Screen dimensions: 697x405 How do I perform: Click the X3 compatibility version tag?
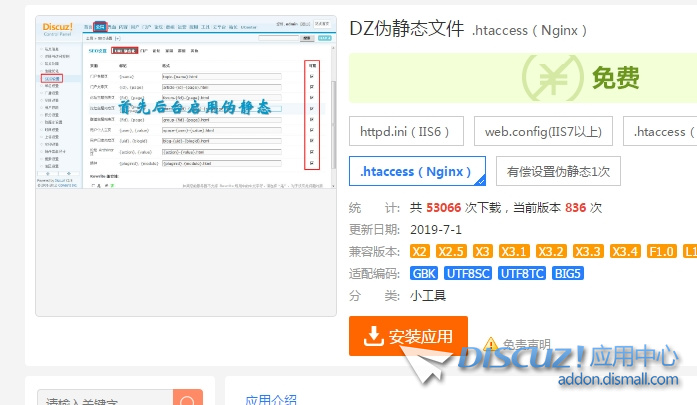tap(482, 252)
